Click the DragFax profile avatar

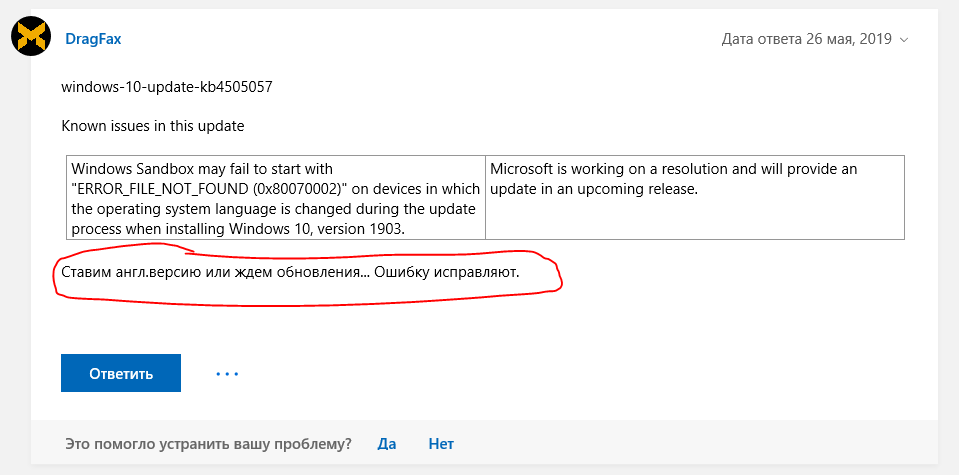[32, 39]
